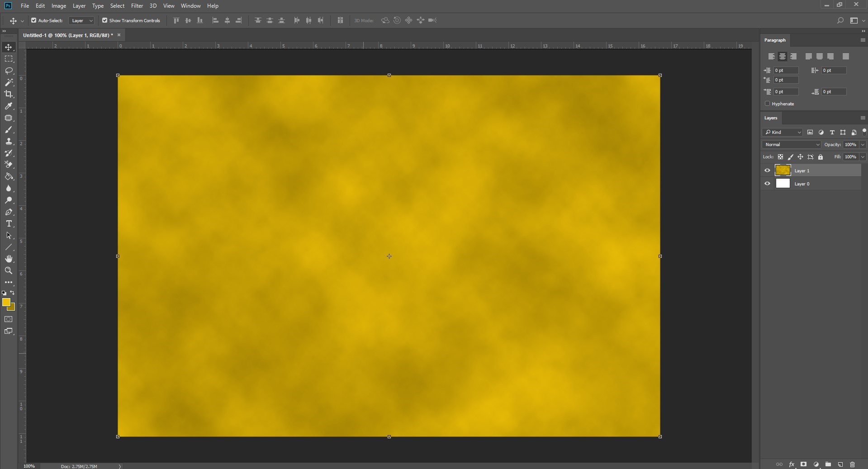The height and width of the screenshot is (469, 868).
Task: Expand the Opacity slider arrow
Action: [x=863, y=145]
